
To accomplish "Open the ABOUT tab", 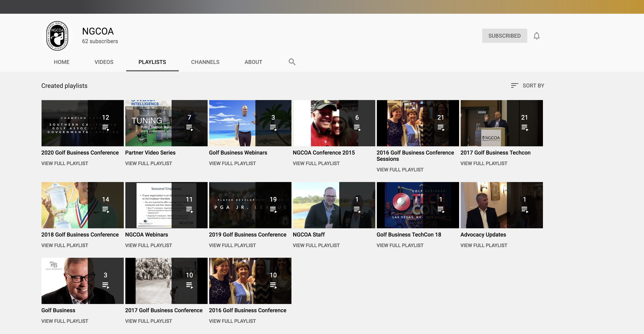I will pyautogui.click(x=253, y=62).
